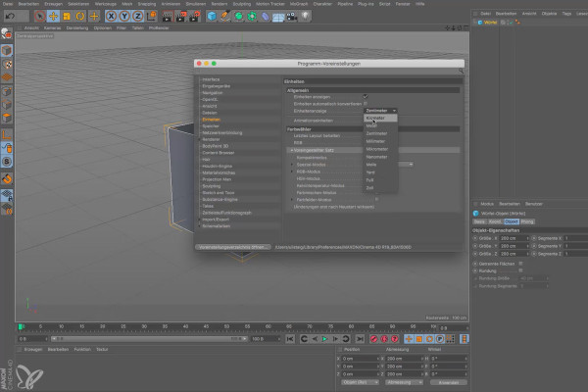Add a Cube primitive object
Image resolution: width=588 pixels, height=392 pixels.
212,16
